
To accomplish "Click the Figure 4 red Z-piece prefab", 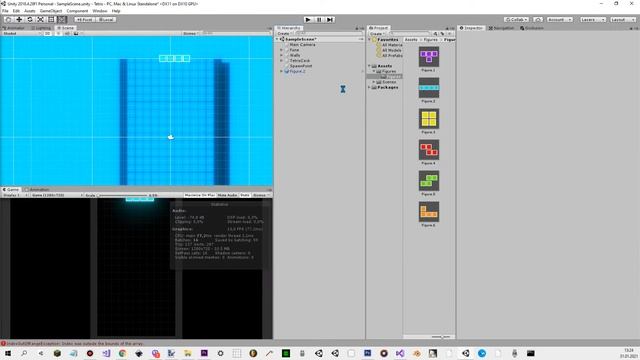I will click(429, 150).
